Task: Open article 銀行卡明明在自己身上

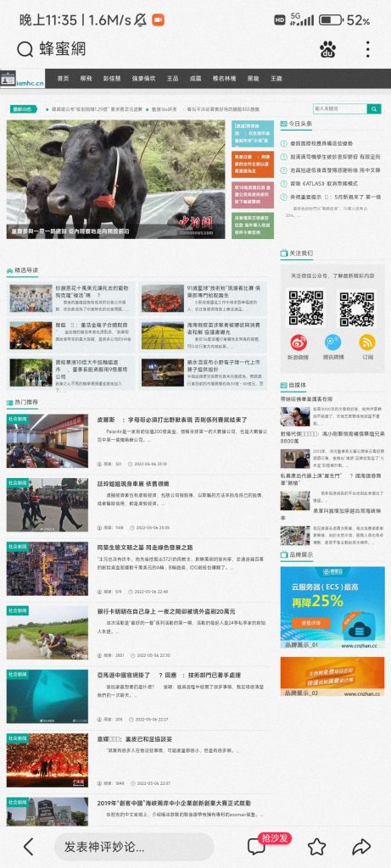Action: 166,612
